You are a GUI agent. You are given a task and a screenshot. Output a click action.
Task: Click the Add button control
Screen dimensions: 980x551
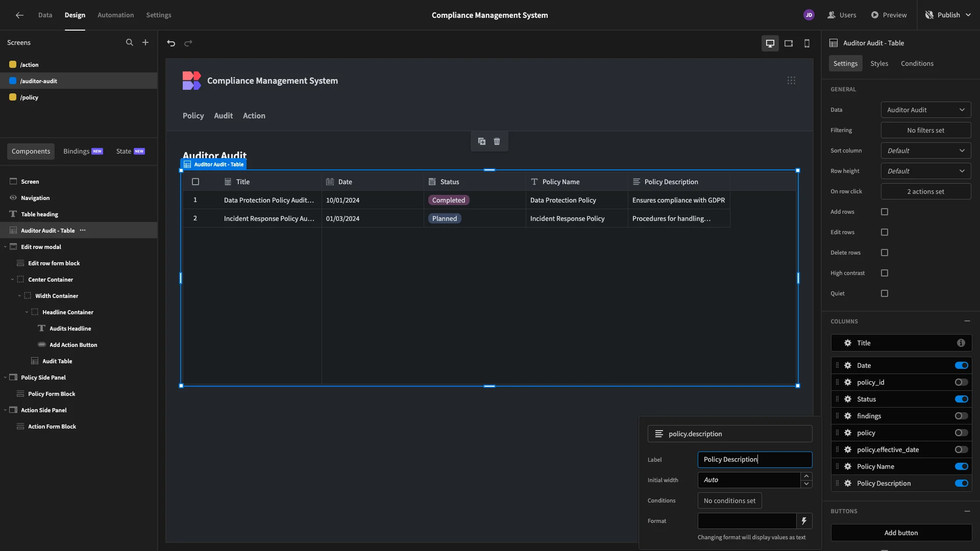(x=901, y=533)
